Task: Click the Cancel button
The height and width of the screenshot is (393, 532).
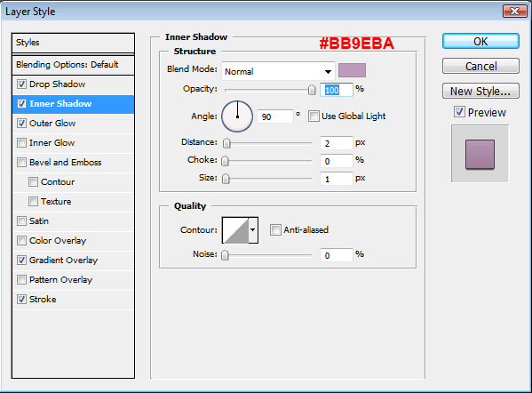Action: tap(480, 66)
